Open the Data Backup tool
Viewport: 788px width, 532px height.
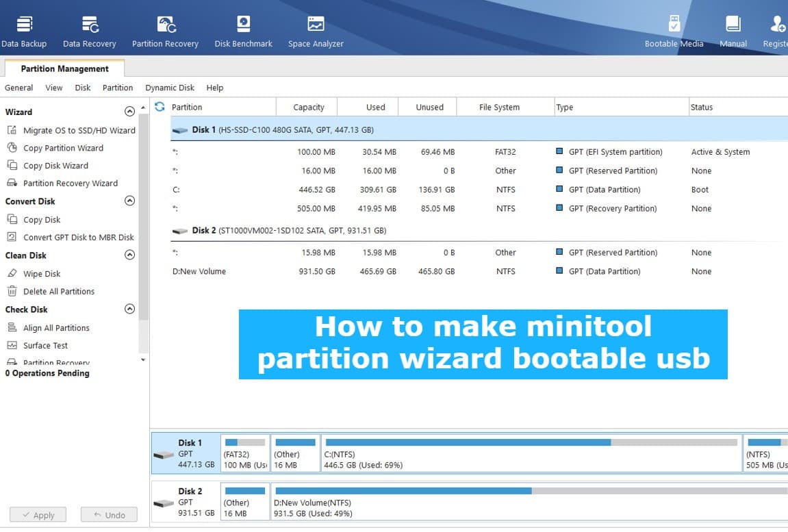pos(24,27)
